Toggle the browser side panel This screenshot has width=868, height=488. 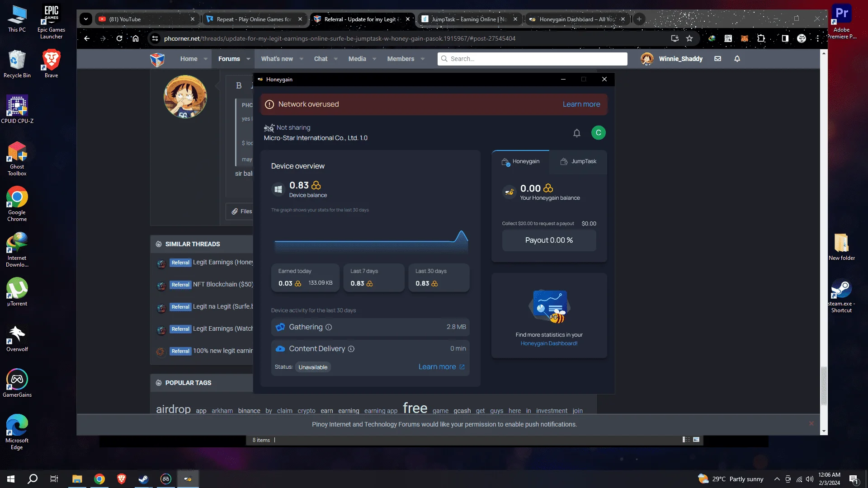coord(785,38)
